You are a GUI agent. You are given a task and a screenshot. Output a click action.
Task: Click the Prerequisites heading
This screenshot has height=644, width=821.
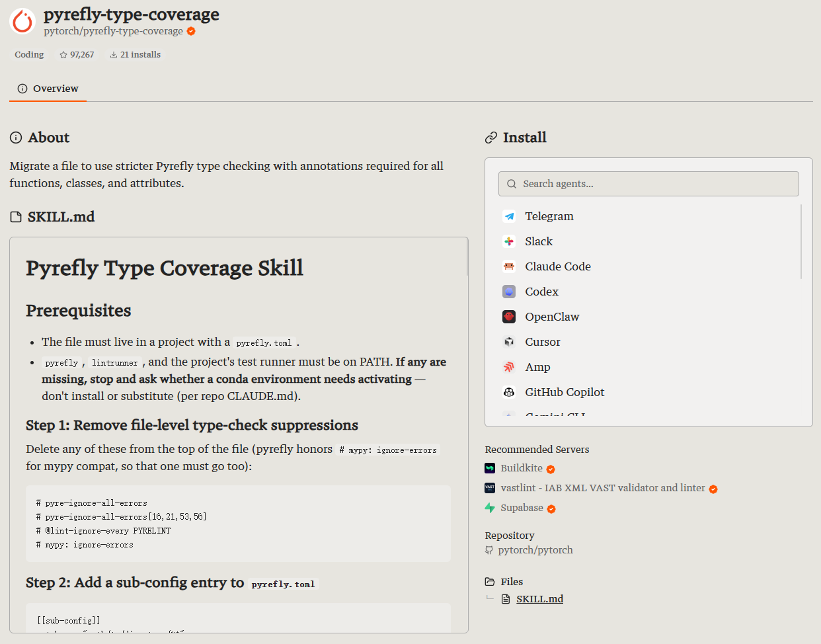(x=79, y=311)
